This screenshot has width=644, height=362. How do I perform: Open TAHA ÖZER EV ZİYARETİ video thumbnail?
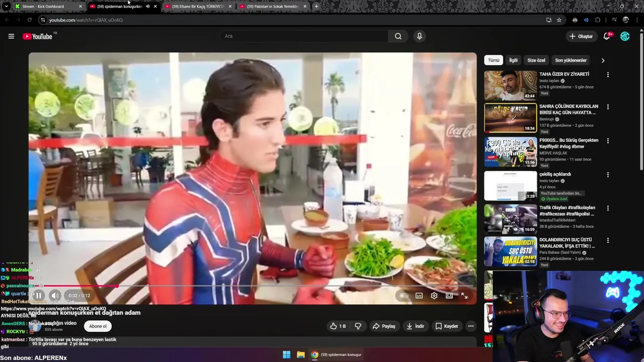coord(510,85)
